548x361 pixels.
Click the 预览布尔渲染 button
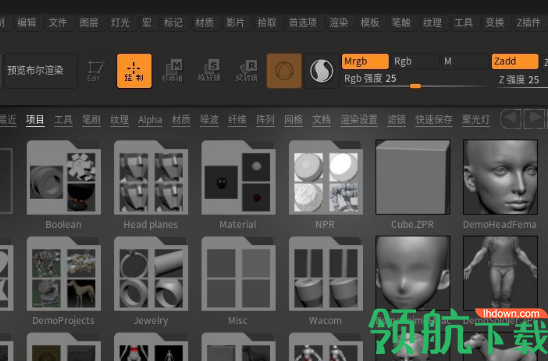[x=40, y=71]
